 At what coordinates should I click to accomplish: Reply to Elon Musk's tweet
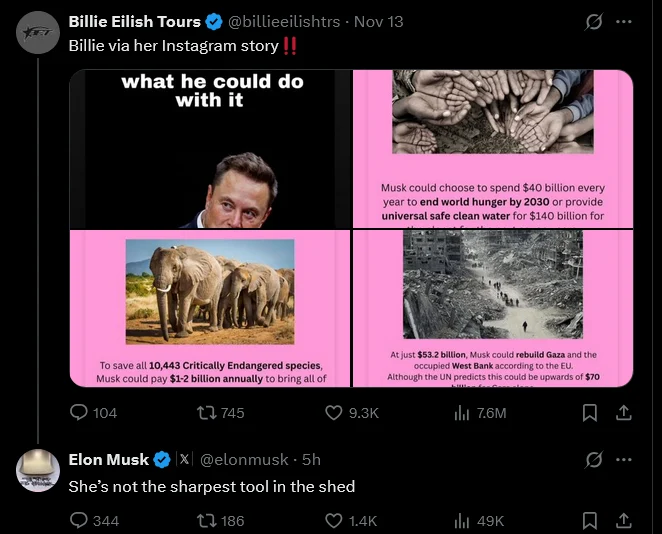point(80,520)
